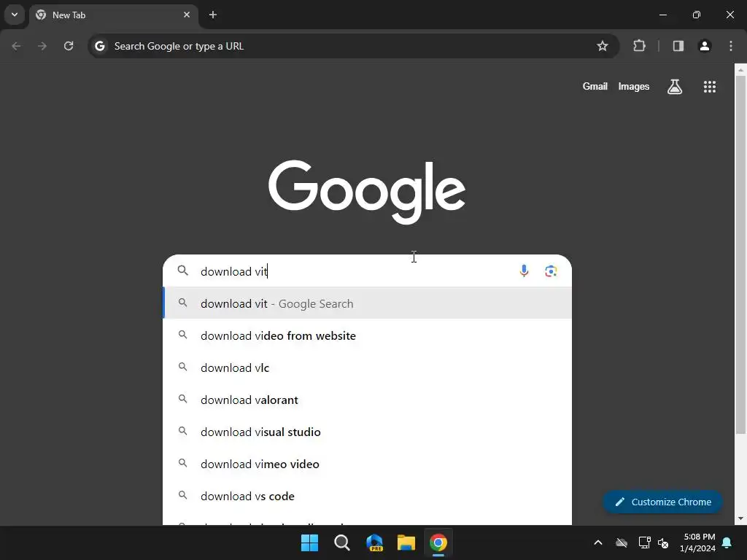Select the New Tab tab
747x560 pixels.
point(113,15)
